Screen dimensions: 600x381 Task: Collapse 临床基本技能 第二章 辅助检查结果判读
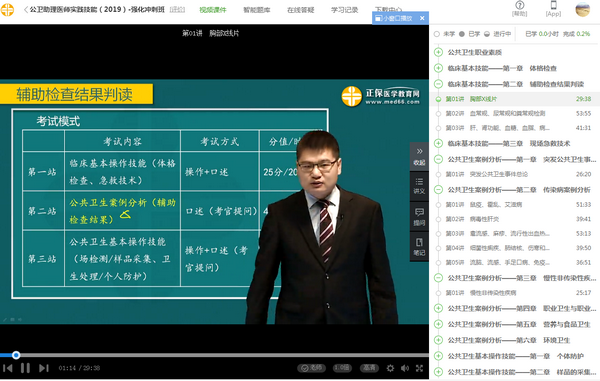pyautogui.click(x=439, y=84)
